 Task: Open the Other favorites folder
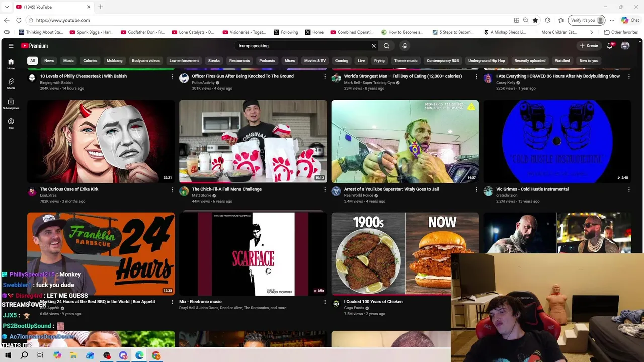(621, 32)
